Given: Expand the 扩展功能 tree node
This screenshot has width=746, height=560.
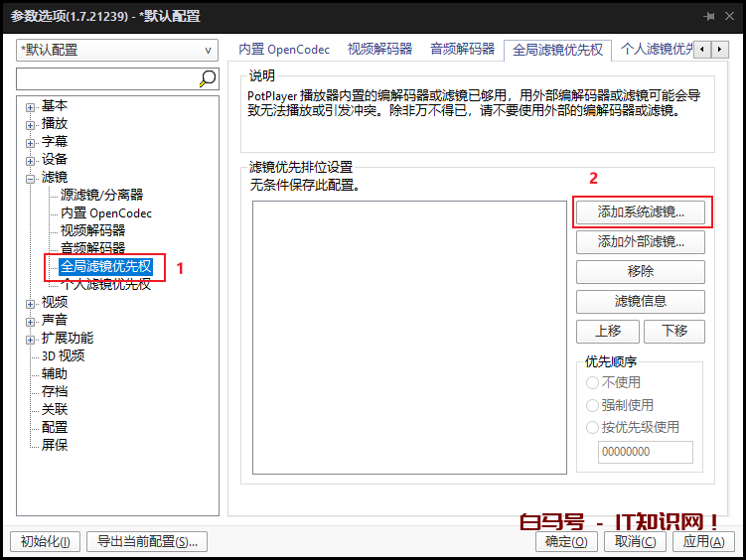Looking at the screenshot, I should point(31,339).
